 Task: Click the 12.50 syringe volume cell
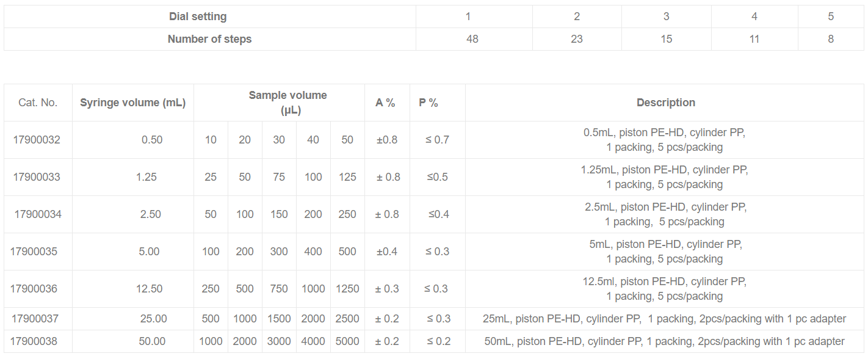click(x=149, y=289)
